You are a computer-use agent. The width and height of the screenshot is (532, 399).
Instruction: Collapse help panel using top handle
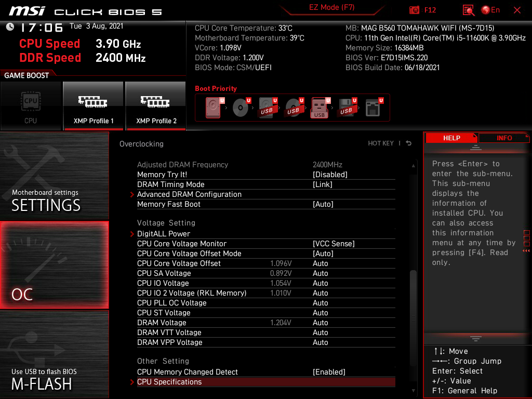tap(476, 148)
